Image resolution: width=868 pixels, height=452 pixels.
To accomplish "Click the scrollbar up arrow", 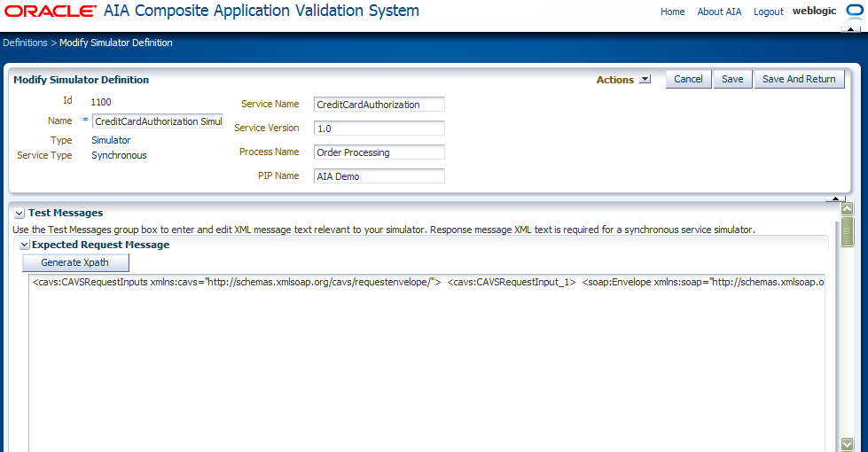I will coord(847,208).
